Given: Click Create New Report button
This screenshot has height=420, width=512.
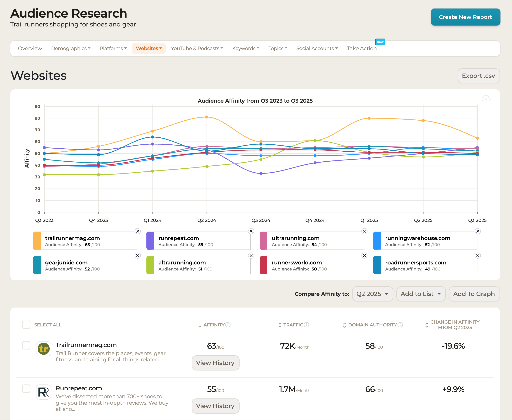Looking at the screenshot, I should pyautogui.click(x=465, y=17).
